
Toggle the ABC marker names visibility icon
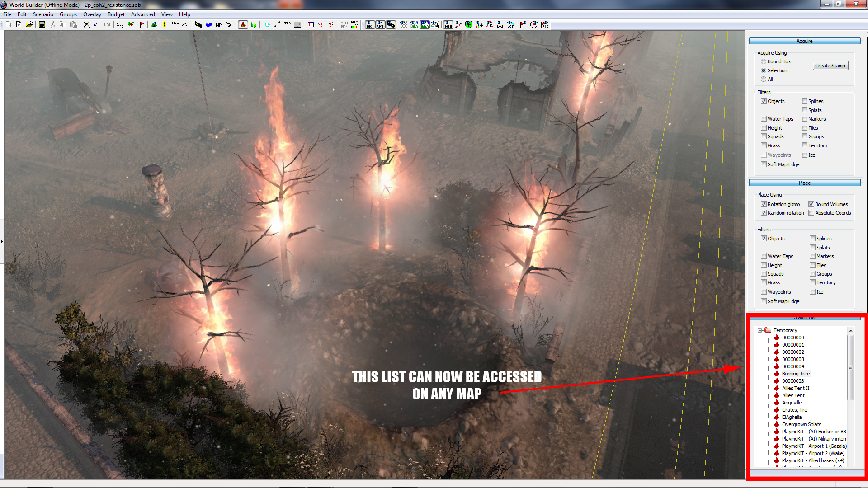(x=545, y=24)
